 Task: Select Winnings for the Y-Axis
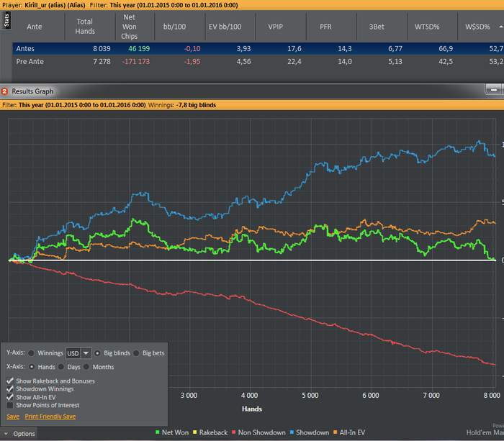[x=31, y=353]
